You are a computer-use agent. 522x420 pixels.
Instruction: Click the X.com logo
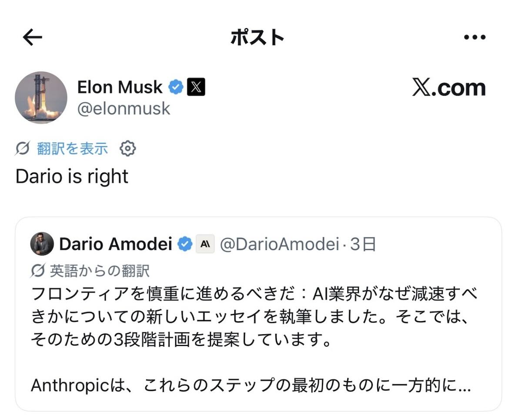click(449, 88)
